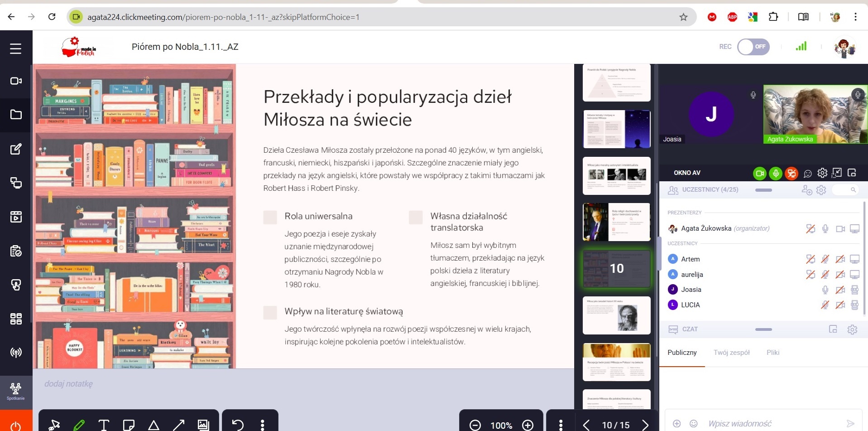
Task: Collapse the CZAT panel via its handle
Action: (763, 329)
